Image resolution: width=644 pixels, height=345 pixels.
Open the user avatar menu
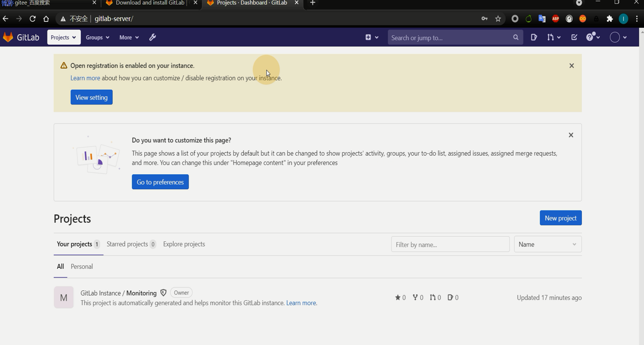(618, 37)
